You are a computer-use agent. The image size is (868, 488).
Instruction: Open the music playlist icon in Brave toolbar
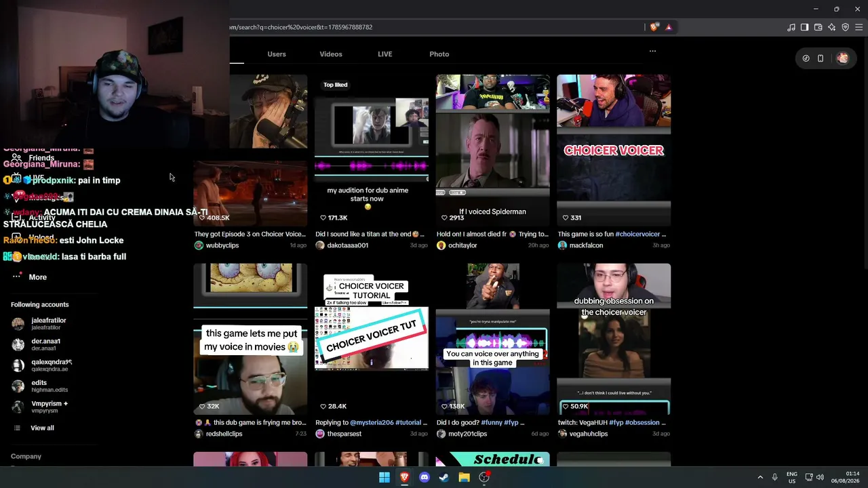791,27
